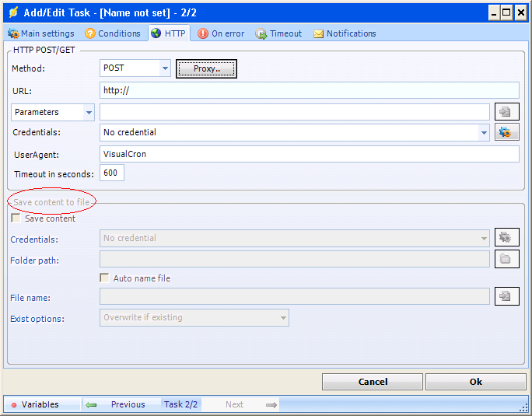Image resolution: width=532 pixels, height=416 pixels.
Task: Click the grey Next arrow icon
Action: click(271, 405)
